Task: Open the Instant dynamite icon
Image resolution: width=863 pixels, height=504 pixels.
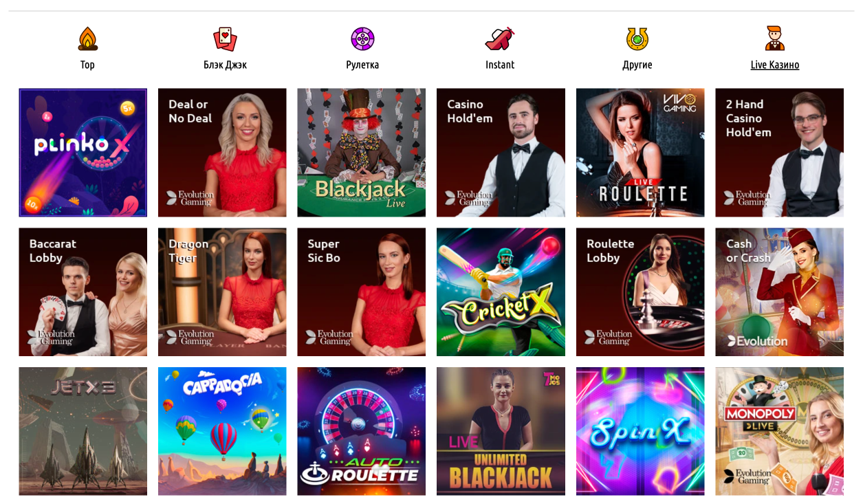Action: [x=500, y=39]
